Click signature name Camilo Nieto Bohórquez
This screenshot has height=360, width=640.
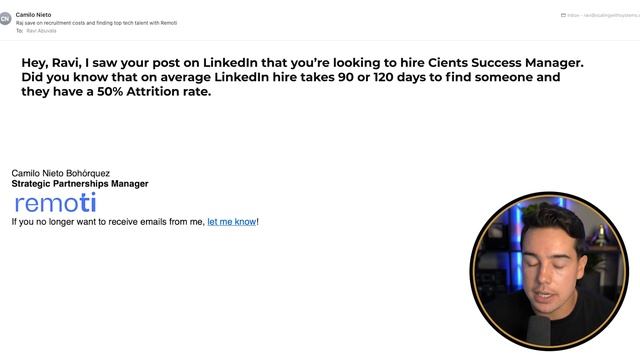[60, 173]
